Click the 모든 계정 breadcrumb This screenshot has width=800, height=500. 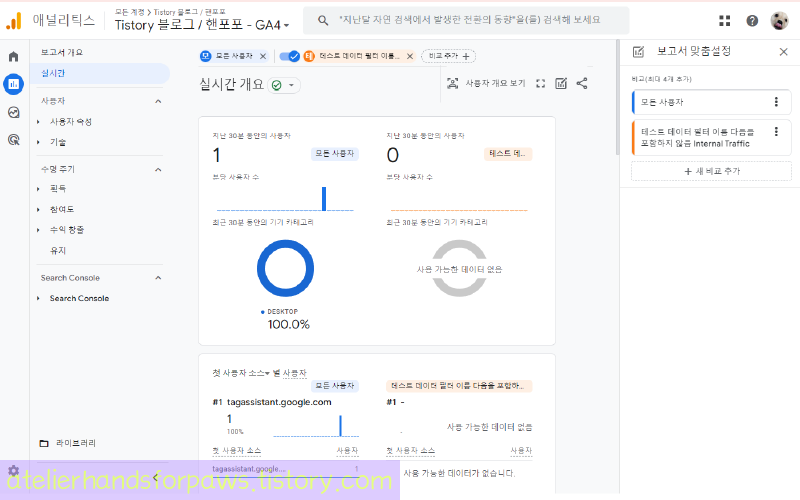click(129, 12)
